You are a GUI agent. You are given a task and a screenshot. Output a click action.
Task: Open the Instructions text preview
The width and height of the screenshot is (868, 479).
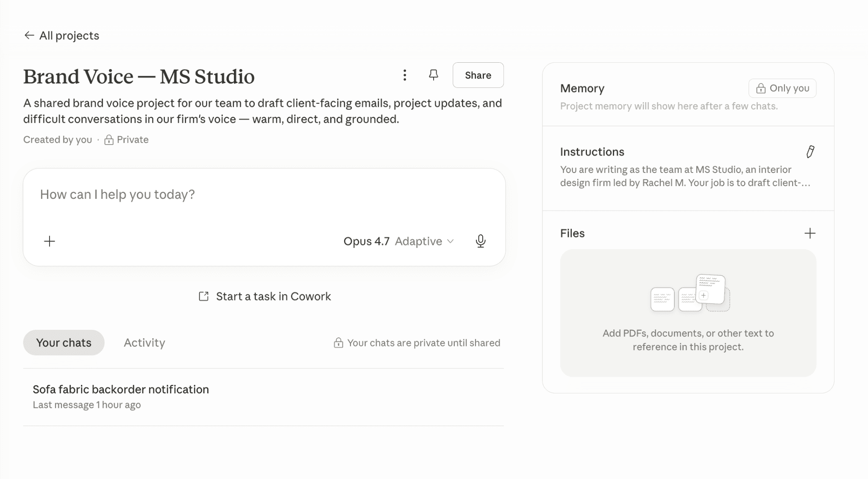tap(684, 176)
